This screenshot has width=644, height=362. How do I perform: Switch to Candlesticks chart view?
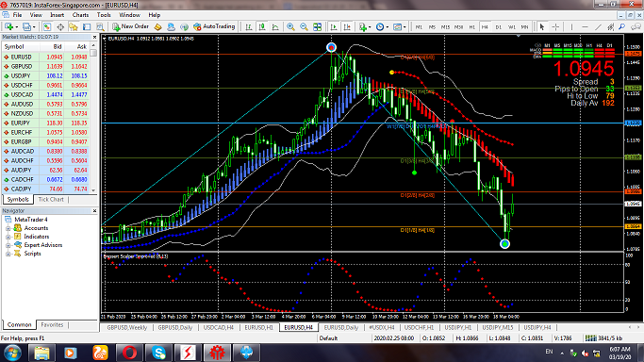pyautogui.click(x=262, y=26)
